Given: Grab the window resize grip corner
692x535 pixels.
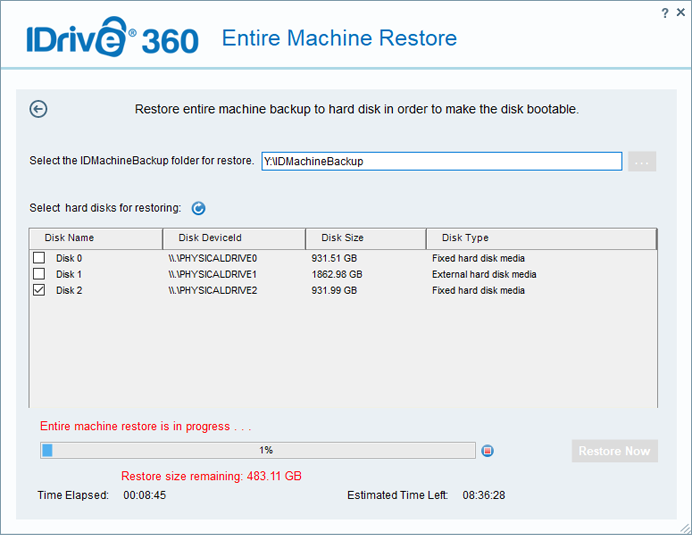Looking at the screenshot, I should tap(685, 528).
